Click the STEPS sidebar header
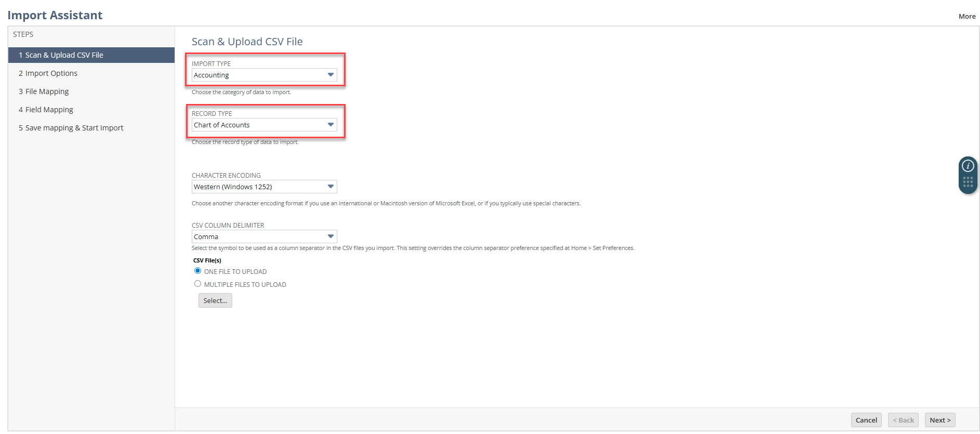Screen dimensions: 980x434 [x=23, y=34]
